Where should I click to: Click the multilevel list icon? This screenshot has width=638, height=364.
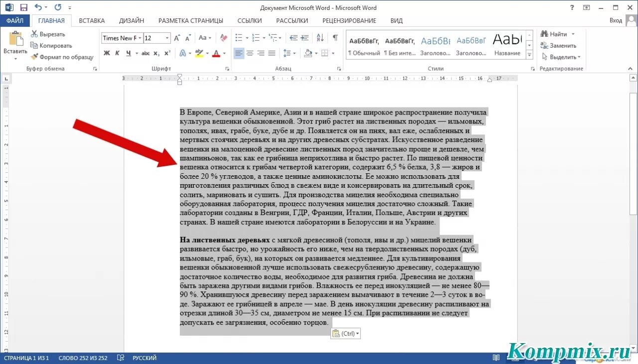point(273,38)
